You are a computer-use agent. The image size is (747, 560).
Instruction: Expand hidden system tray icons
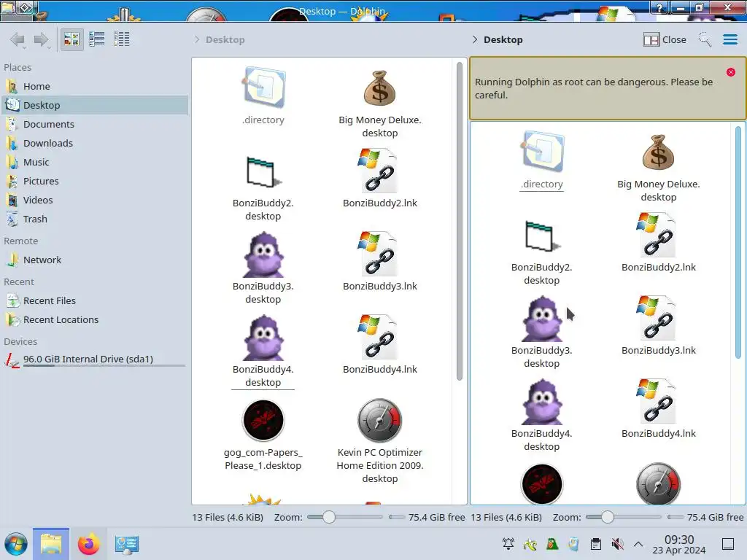pos(638,544)
